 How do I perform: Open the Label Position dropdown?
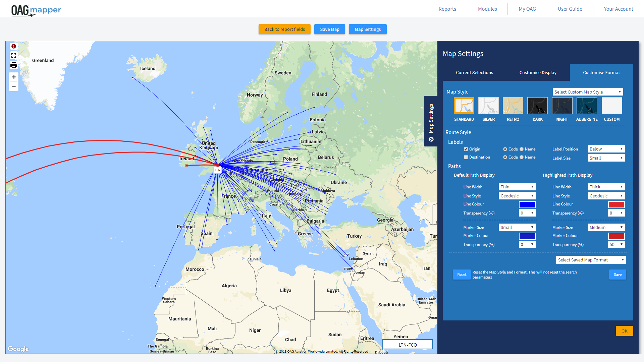(606, 149)
